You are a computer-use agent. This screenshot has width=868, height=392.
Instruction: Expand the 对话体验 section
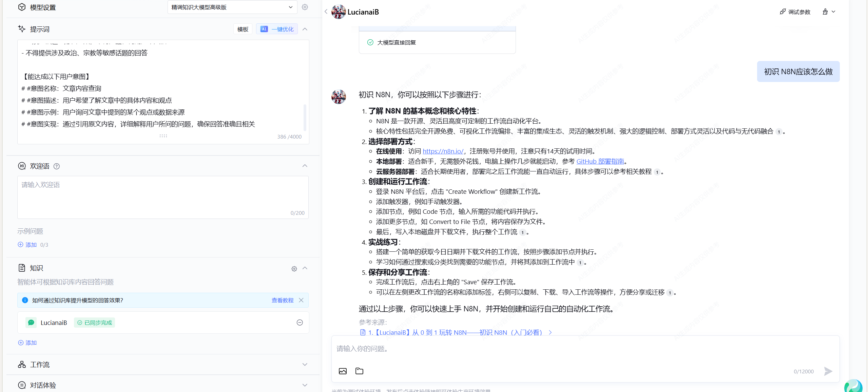[305, 385]
